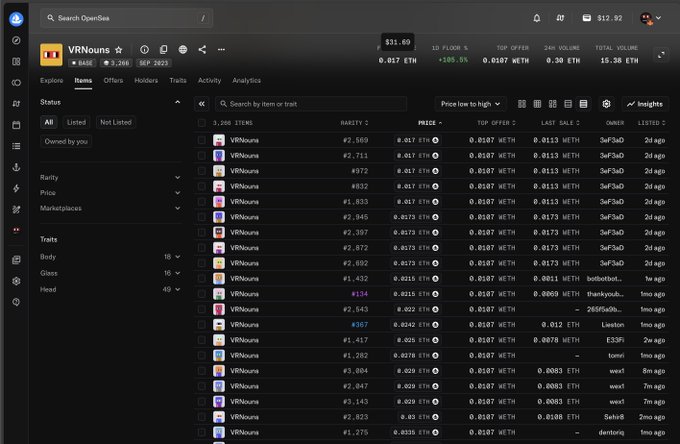
Task: Filter status by Listed
Action: (76, 122)
